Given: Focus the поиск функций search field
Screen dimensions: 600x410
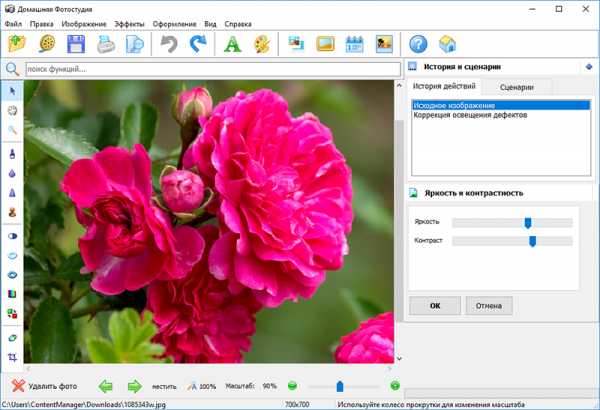Looking at the screenshot, I should 213,69.
